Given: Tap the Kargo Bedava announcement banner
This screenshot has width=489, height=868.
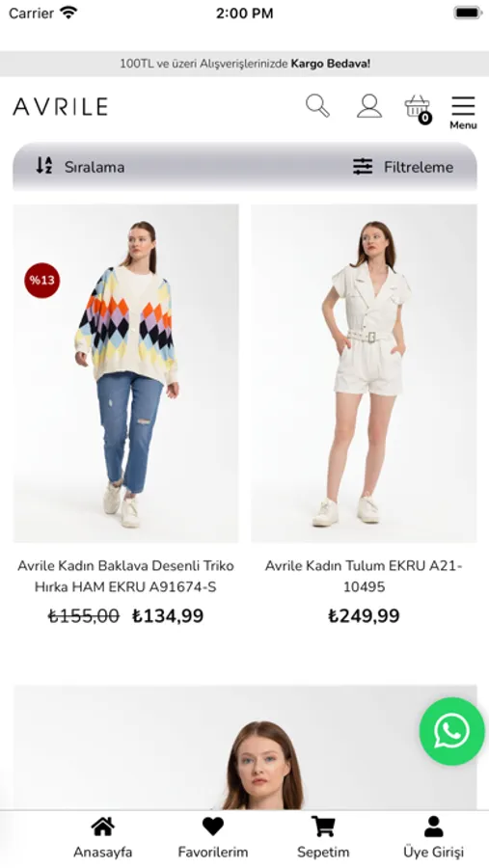Looking at the screenshot, I should click(244, 64).
